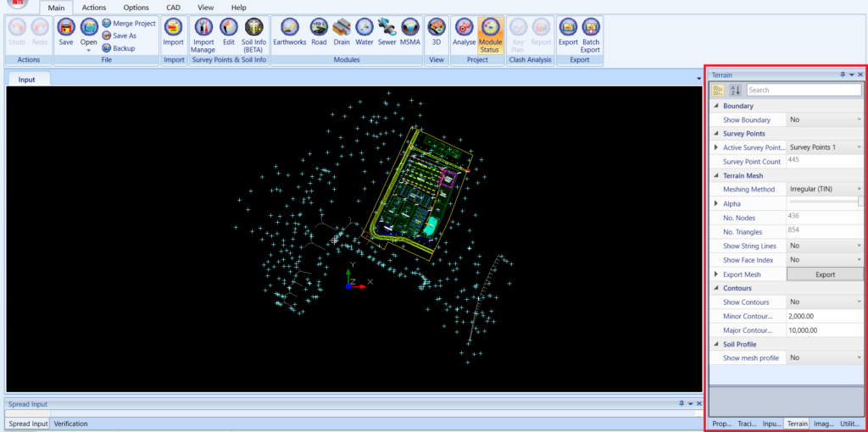
Task: Click the Major Contour value field
Action: pyautogui.click(x=825, y=330)
